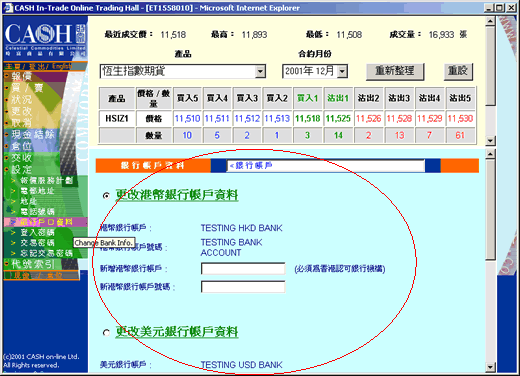Click top frame scroll-up arrow
This screenshot has height=376, width=520.
coord(490,22)
